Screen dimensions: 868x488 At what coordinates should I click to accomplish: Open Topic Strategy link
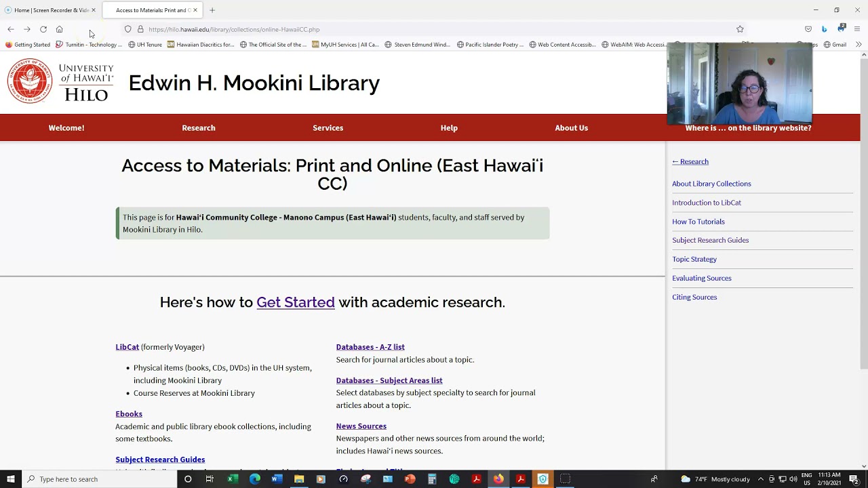click(694, 259)
